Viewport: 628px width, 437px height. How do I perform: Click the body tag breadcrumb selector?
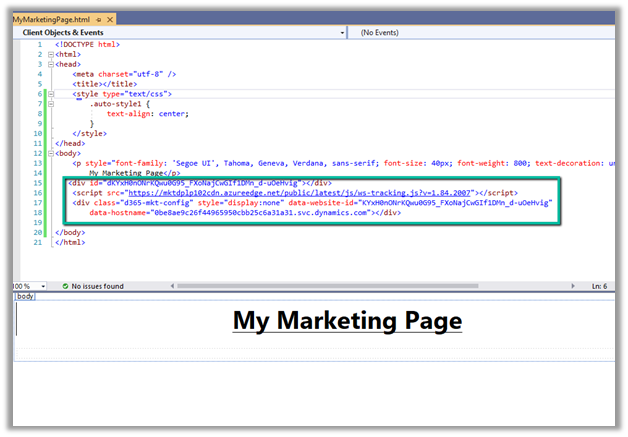point(26,296)
